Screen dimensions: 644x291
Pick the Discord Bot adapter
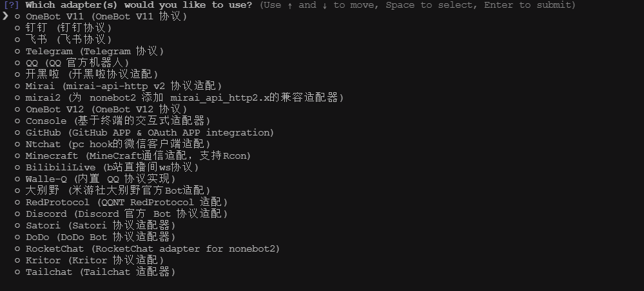point(121,214)
